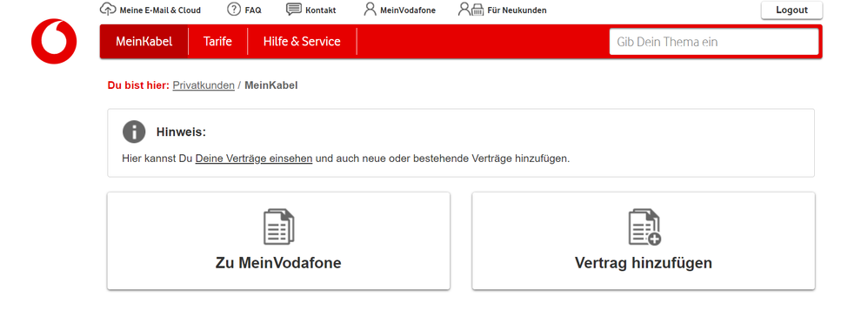The height and width of the screenshot is (331, 868).
Task: Open the Vertrag hinzufügen card
Action: 644,240
